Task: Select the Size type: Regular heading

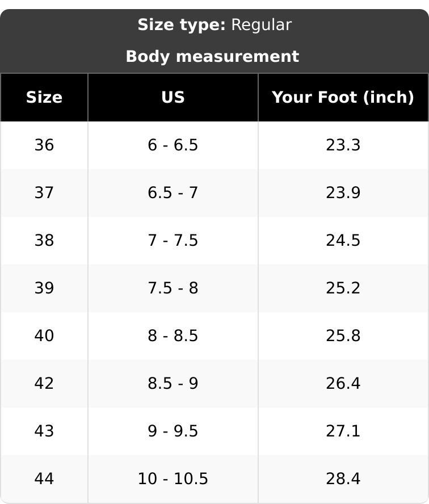Action: click(x=214, y=25)
